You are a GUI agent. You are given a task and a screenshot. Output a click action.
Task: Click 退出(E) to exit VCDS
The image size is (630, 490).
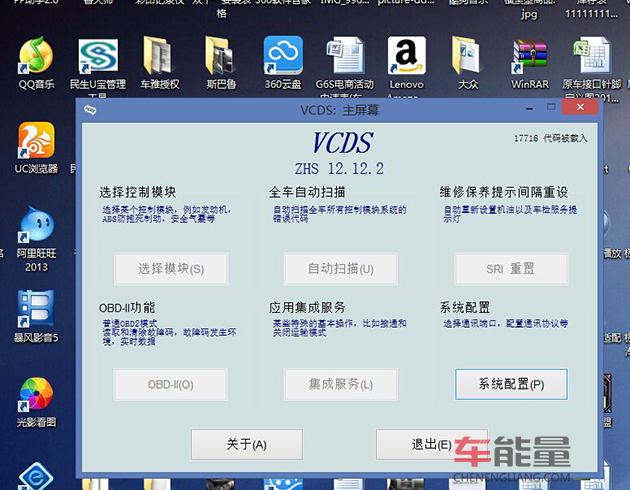432,444
